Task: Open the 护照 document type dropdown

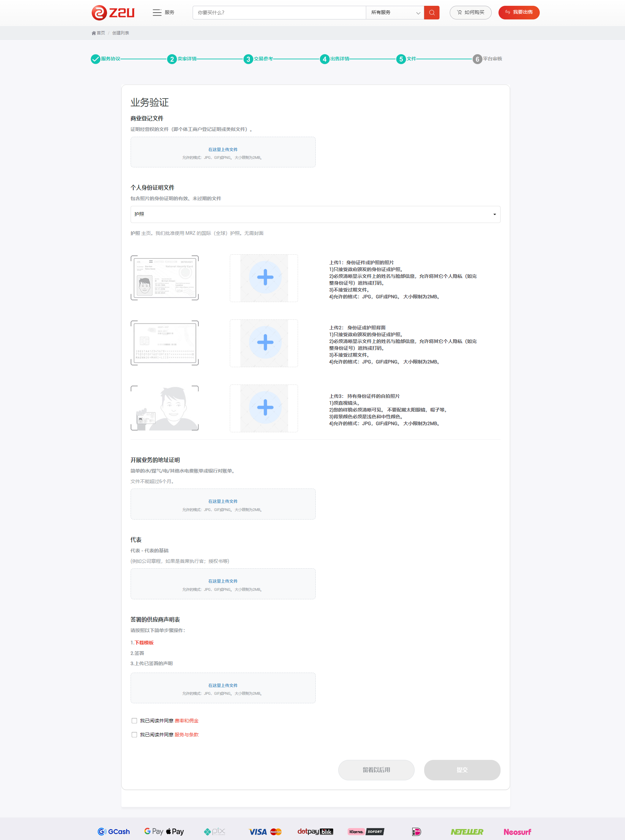Action: tap(315, 214)
